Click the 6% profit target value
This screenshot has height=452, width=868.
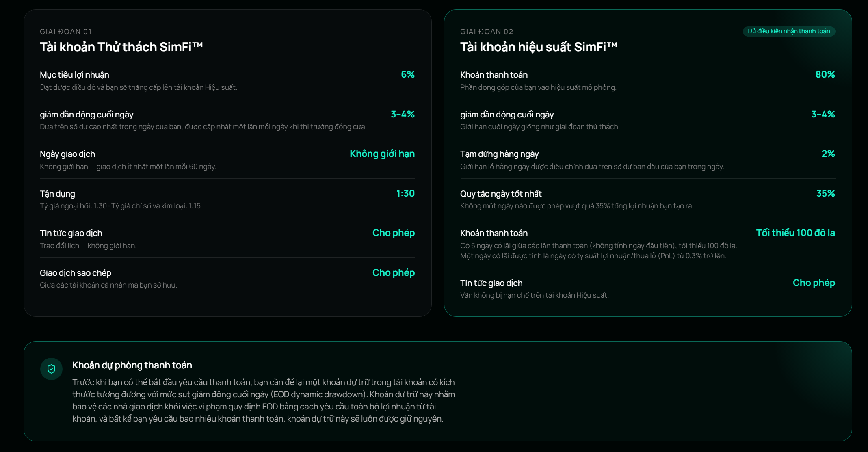(x=408, y=74)
